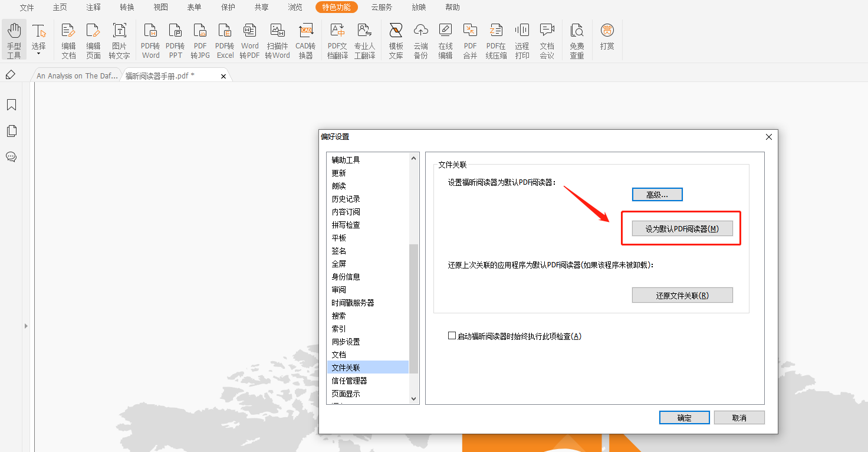The height and width of the screenshot is (452, 868).
Task: Select 信任管理器 in preferences list
Action: (x=349, y=381)
